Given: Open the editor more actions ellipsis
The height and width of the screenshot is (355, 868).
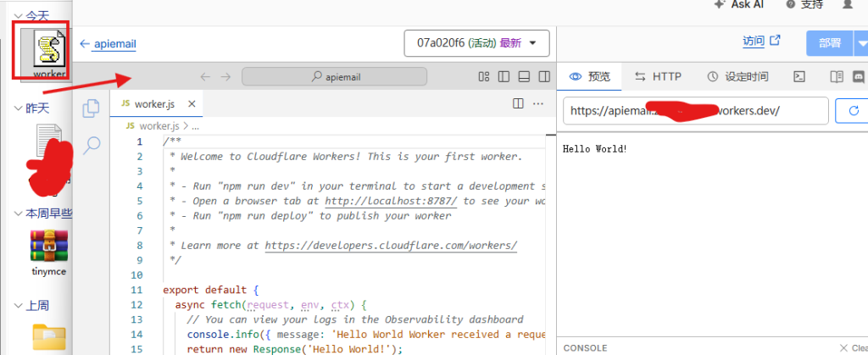Looking at the screenshot, I should [538, 103].
